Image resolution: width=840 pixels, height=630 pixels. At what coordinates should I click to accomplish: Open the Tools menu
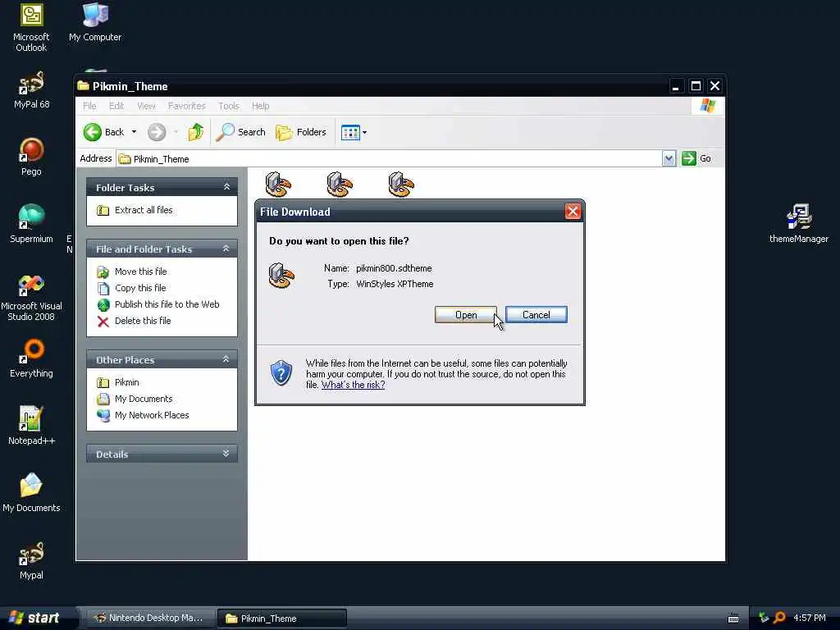[x=229, y=106]
